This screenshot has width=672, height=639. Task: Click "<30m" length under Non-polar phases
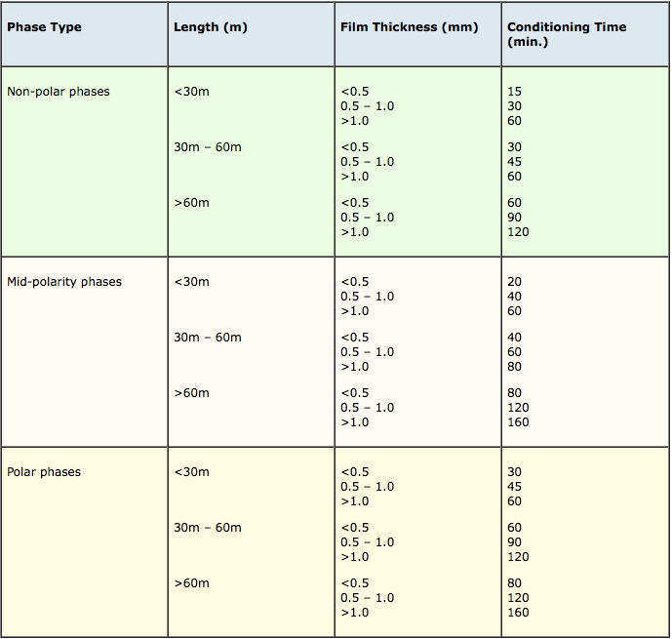[x=191, y=92]
